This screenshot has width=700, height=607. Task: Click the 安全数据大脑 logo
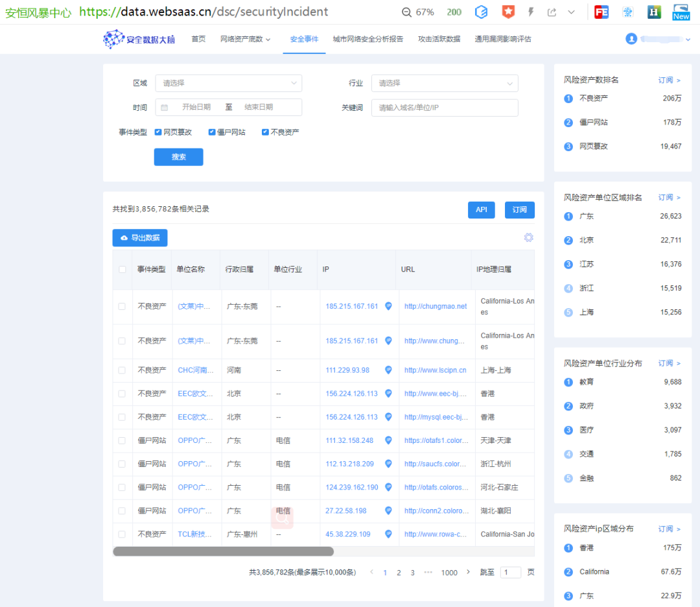point(139,40)
